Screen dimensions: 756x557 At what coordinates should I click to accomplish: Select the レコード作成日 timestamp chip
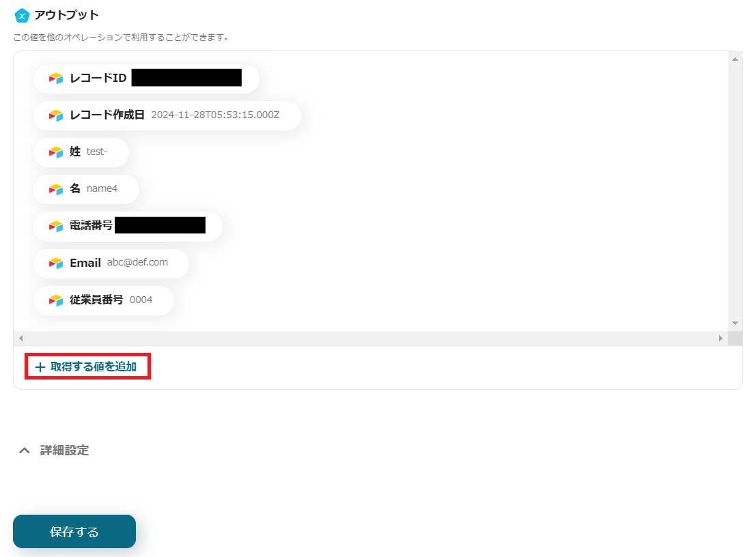[x=167, y=115]
